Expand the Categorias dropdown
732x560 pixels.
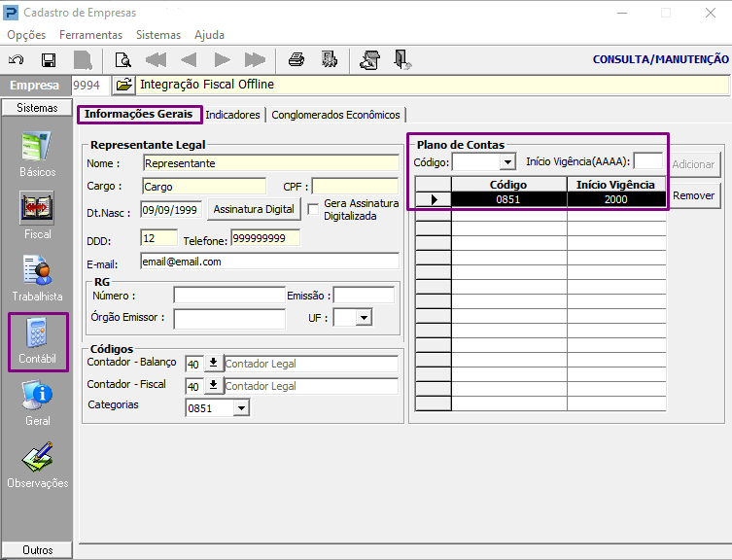point(241,407)
